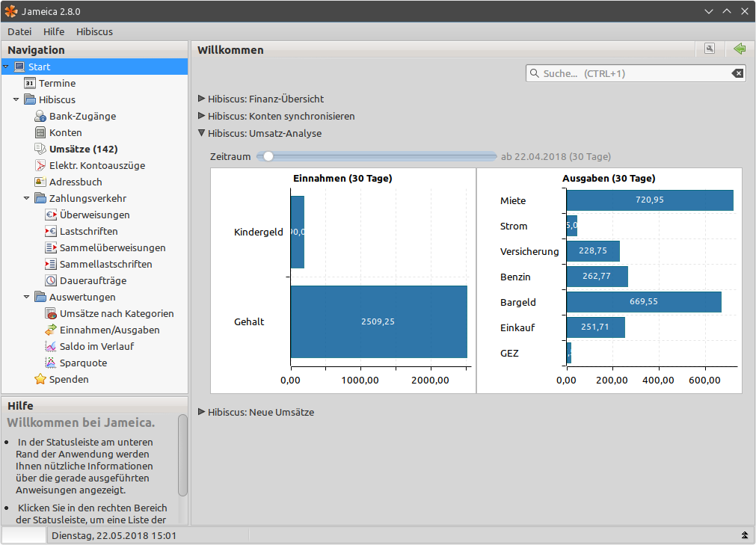Open Daueraufträge entry

93,280
